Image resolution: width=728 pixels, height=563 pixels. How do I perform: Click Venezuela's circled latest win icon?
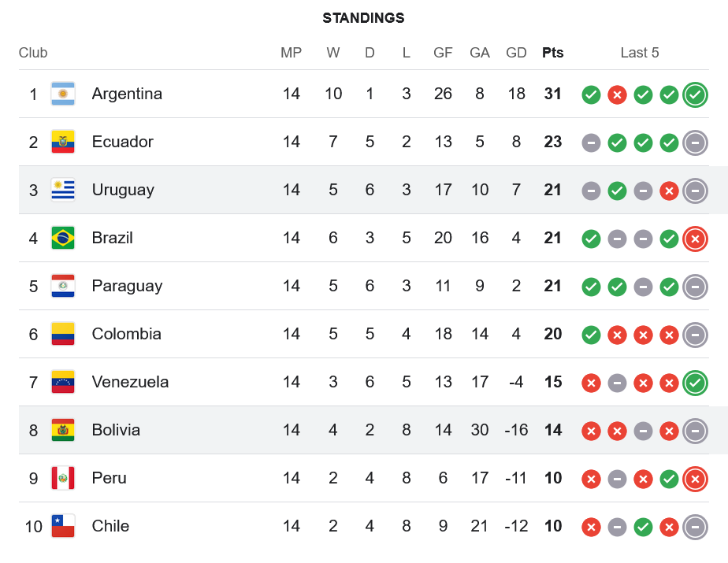[x=695, y=383]
